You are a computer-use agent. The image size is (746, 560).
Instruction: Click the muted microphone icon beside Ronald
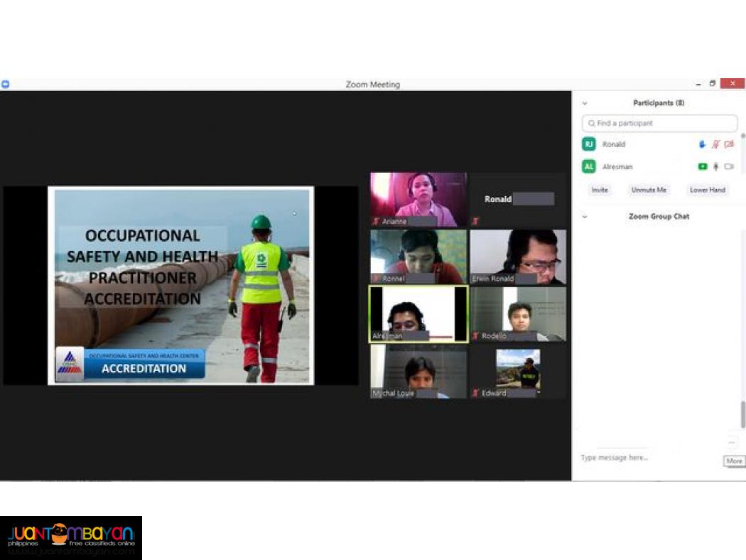716,144
